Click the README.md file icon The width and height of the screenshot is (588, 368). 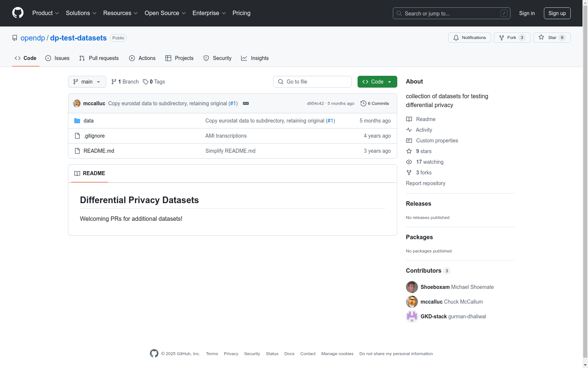coord(77,151)
